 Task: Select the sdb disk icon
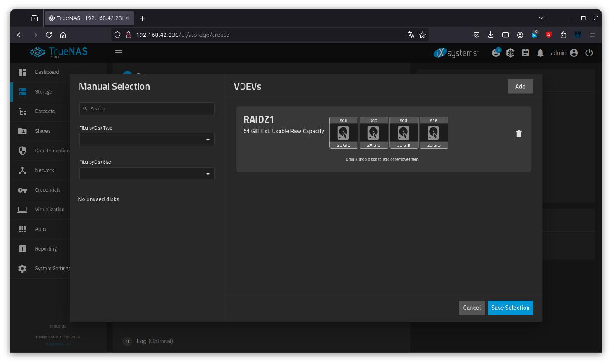point(343,133)
